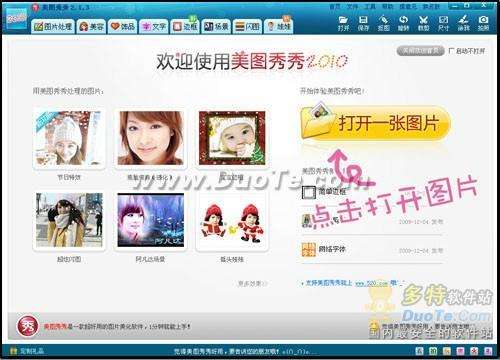Click the 美图秀秀首页 gray button

(x=420, y=51)
